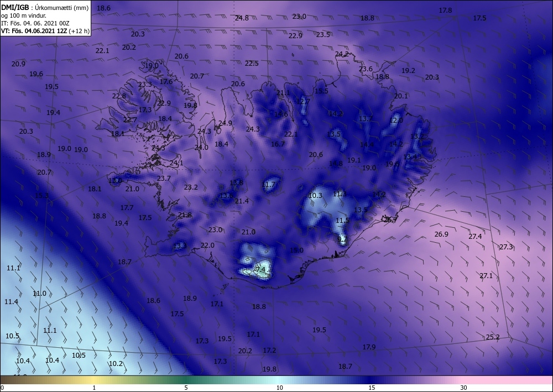
Task: Click the 11.4 map value
Action: point(11,302)
